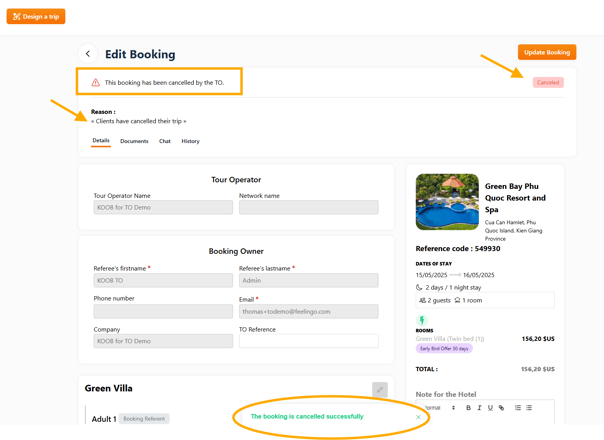Viewport: 604px width, 440px height.
Task: Click the Early Bird Offer 30 days tag
Action: 444,348
